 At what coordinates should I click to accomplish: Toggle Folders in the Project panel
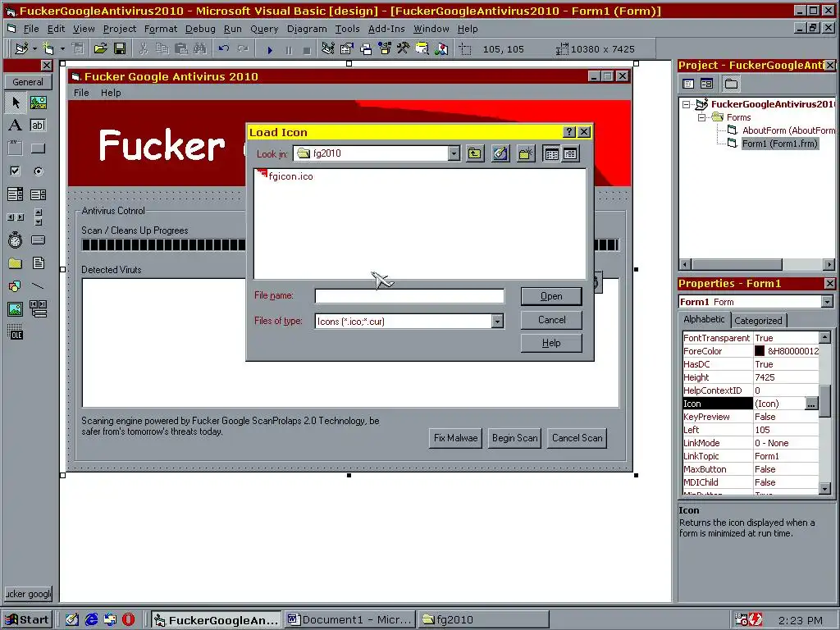731,84
